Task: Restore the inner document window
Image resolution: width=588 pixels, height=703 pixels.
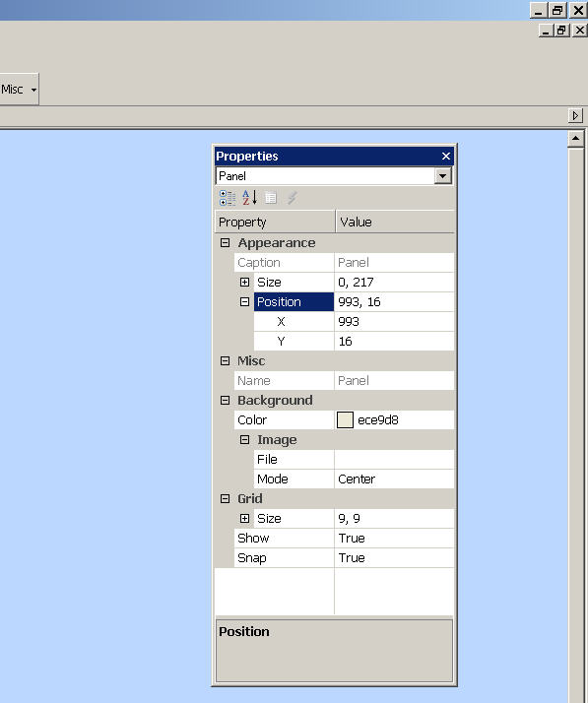Action: coord(562,31)
